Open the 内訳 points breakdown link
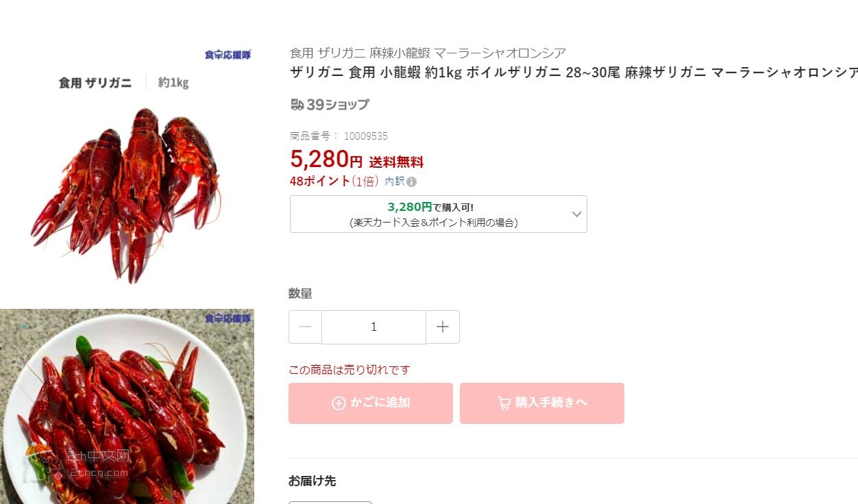 click(395, 182)
